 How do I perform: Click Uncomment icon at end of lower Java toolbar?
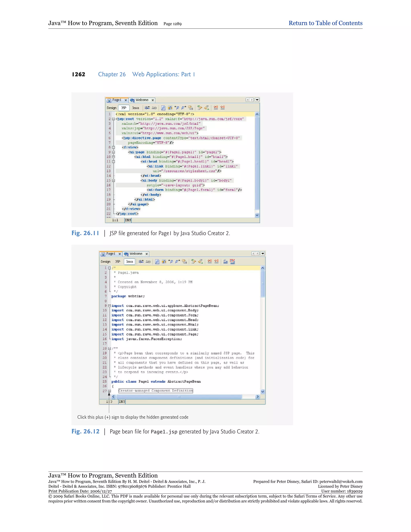click(232, 261)
